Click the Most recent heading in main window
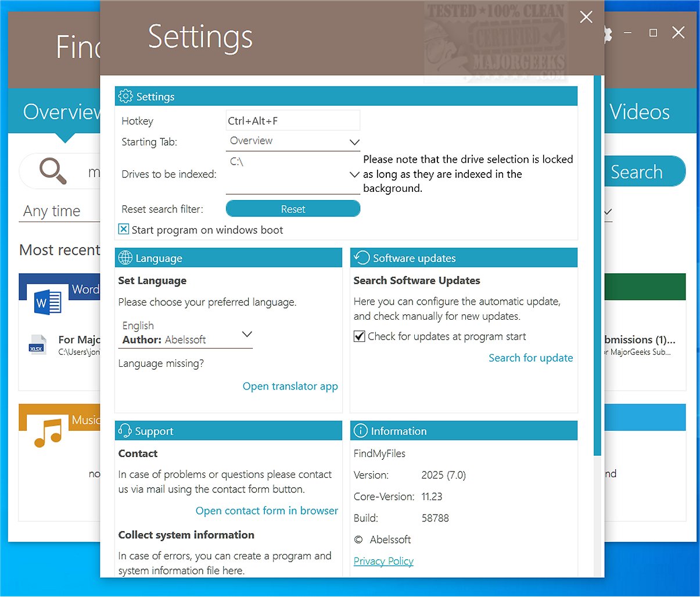 pos(60,250)
